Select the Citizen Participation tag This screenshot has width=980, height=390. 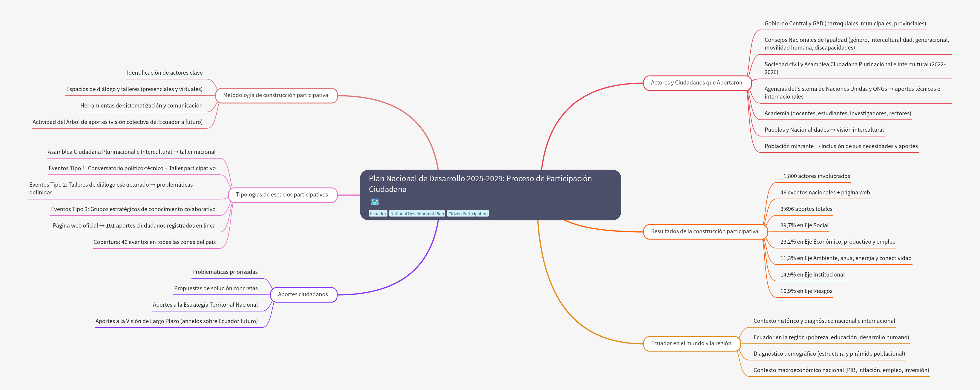(x=467, y=214)
